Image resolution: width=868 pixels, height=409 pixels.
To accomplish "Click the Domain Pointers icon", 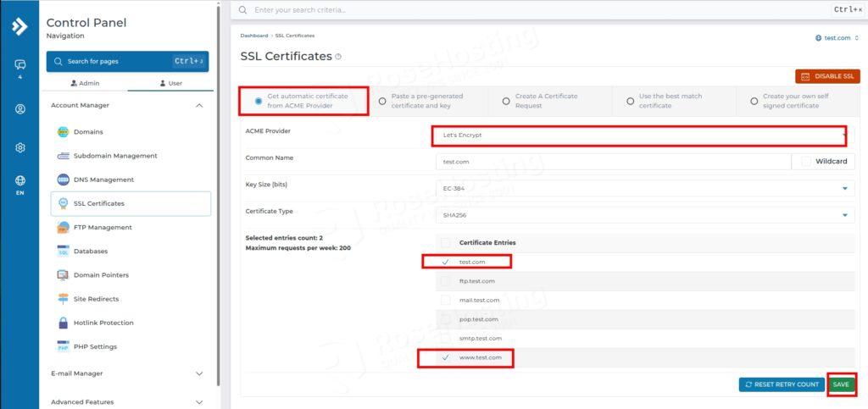I will click(63, 274).
